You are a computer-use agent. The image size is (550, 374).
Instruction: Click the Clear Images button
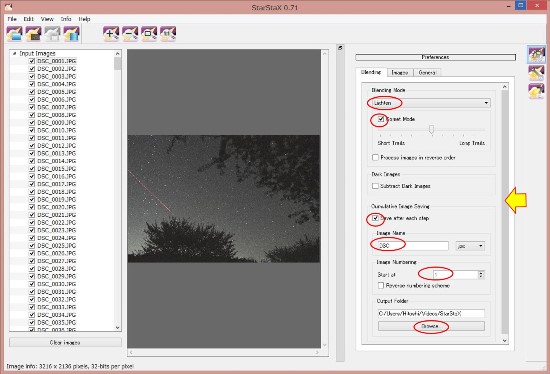coord(65,342)
